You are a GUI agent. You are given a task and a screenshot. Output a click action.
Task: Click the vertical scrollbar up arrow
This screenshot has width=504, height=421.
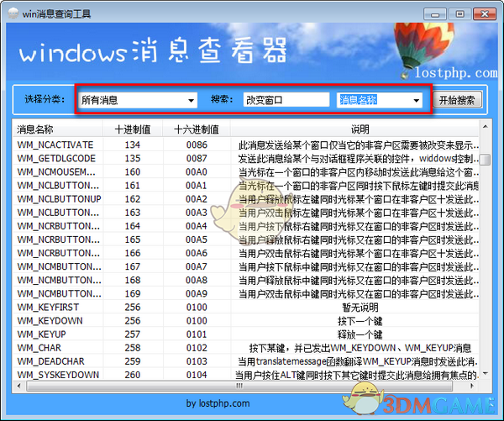[485, 127]
